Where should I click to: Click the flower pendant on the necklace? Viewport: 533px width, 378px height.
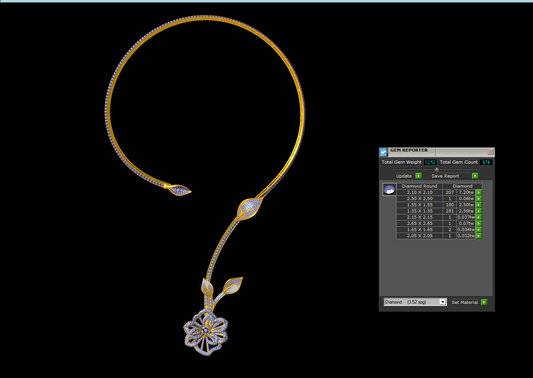point(206,332)
